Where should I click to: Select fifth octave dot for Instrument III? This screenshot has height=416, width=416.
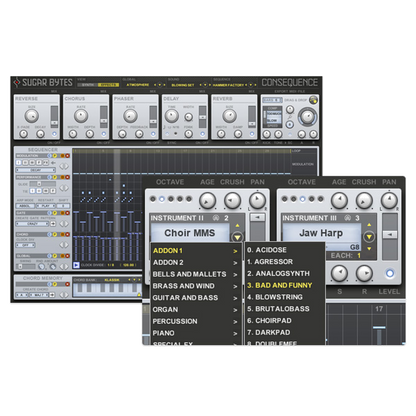pos(320,199)
